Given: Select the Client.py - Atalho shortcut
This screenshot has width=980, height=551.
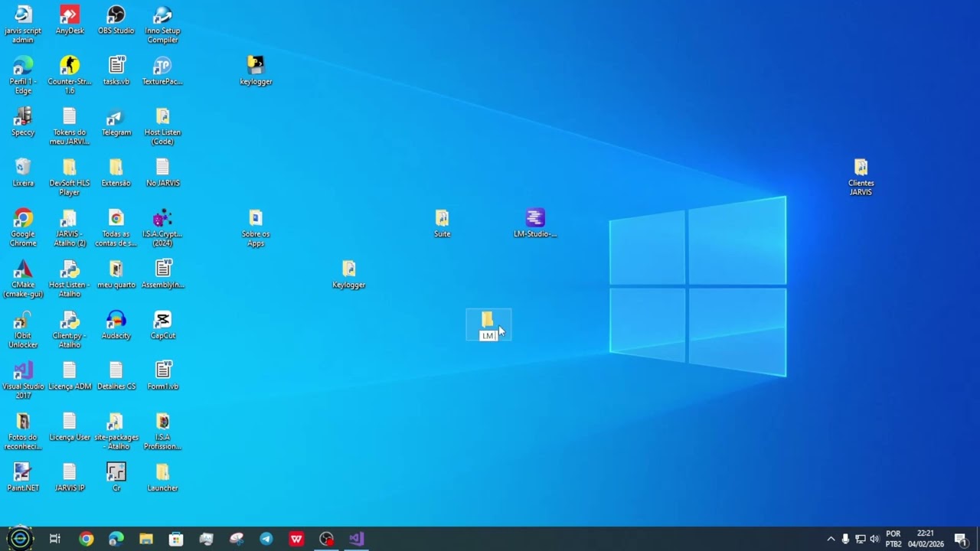Looking at the screenshot, I should [x=70, y=329].
